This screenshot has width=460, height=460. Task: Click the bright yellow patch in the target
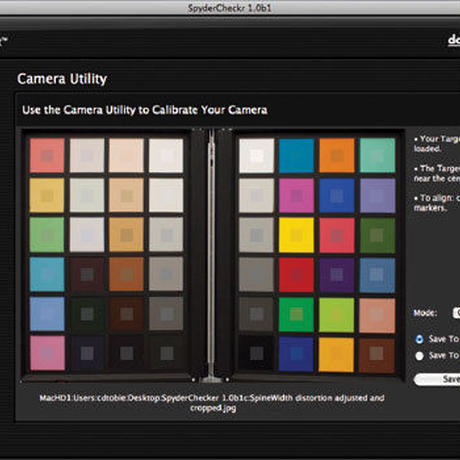tap(296, 235)
